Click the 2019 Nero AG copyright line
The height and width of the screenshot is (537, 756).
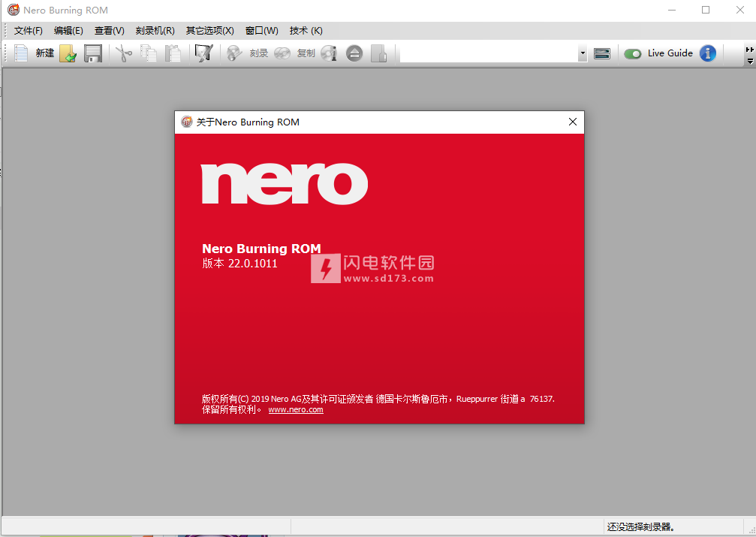click(x=378, y=399)
